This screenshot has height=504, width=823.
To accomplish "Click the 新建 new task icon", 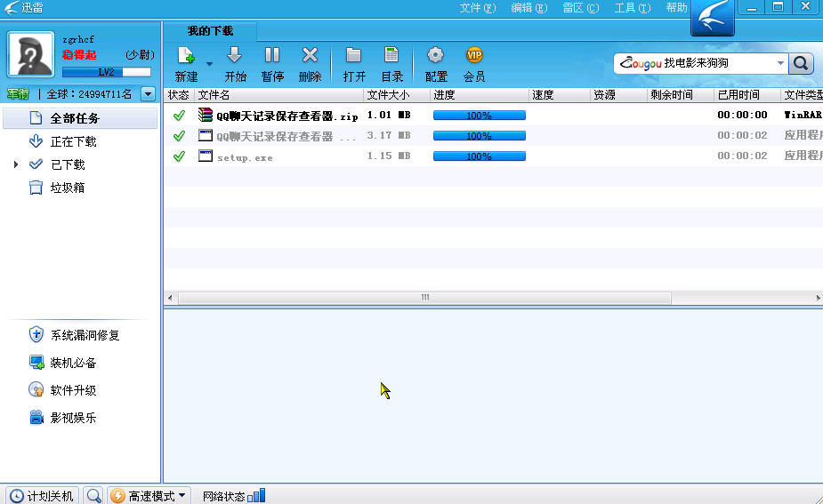I will (186, 55).
